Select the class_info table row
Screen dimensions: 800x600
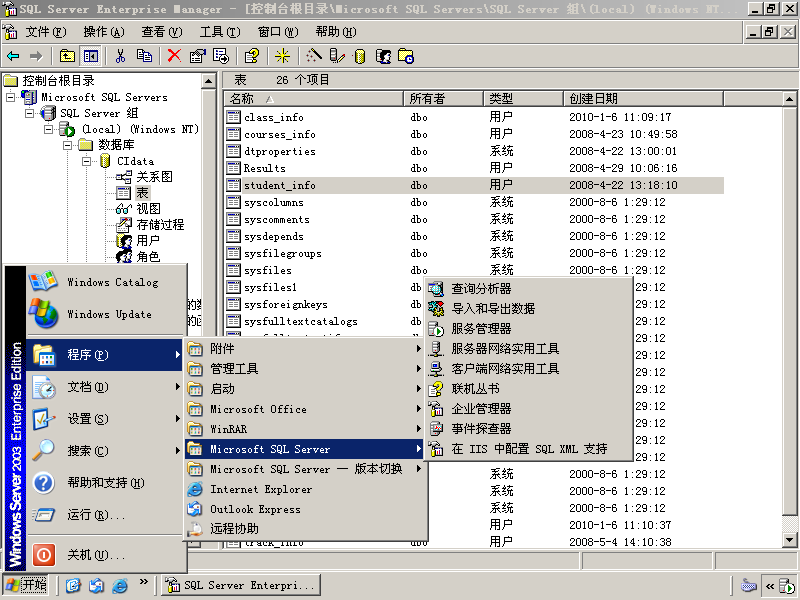click(x=474, y=117)
